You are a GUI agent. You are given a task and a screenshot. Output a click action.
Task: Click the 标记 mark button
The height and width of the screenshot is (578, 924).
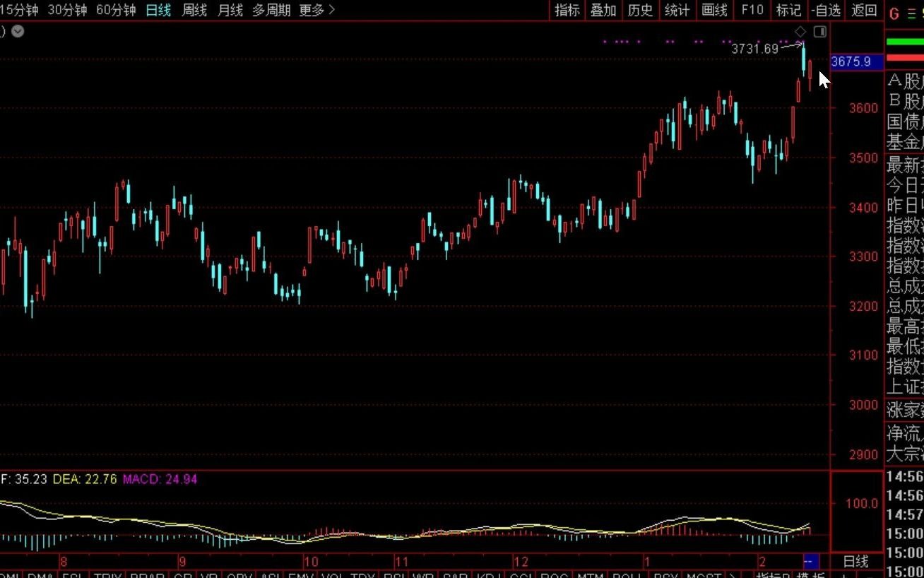click(x=789, y=10)
